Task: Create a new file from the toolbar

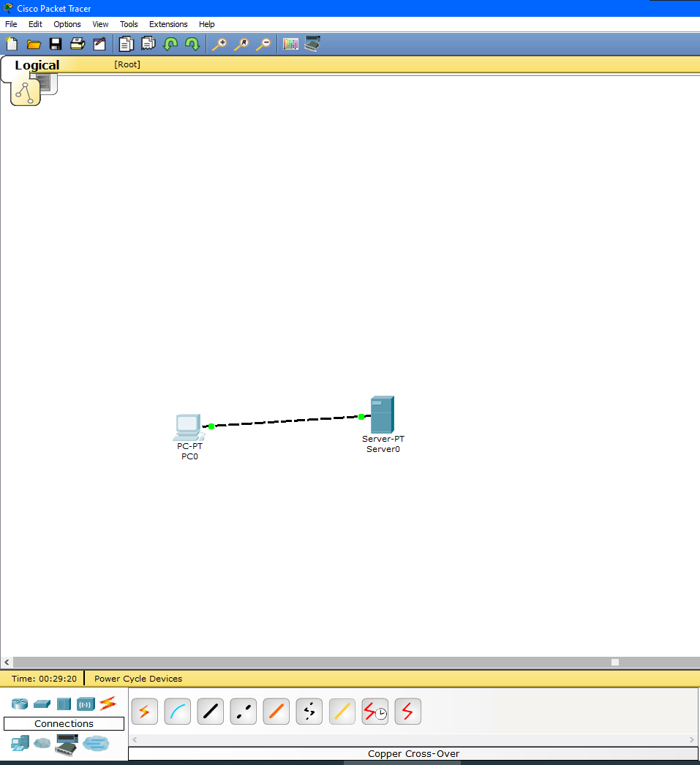Action: point(12,45)
